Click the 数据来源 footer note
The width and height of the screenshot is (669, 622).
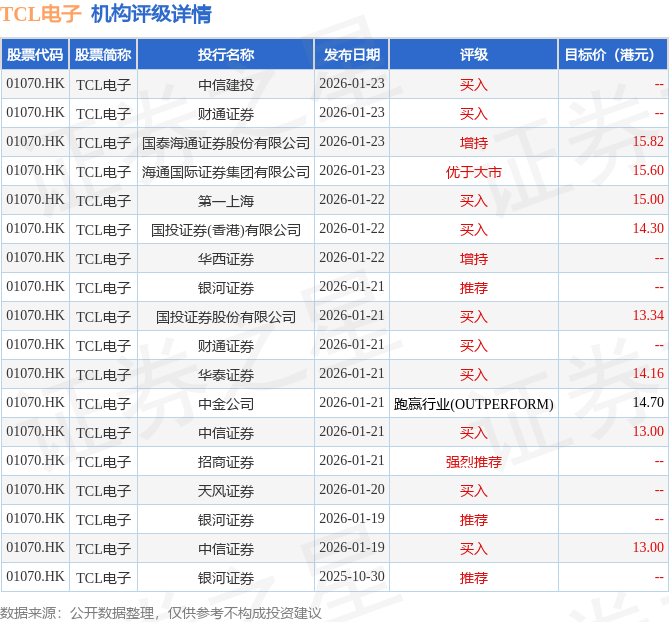[160, 613]
